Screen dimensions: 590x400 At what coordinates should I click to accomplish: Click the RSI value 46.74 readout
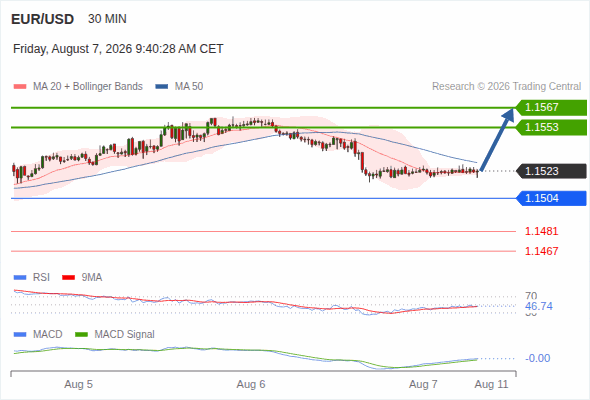coord(539,306)
